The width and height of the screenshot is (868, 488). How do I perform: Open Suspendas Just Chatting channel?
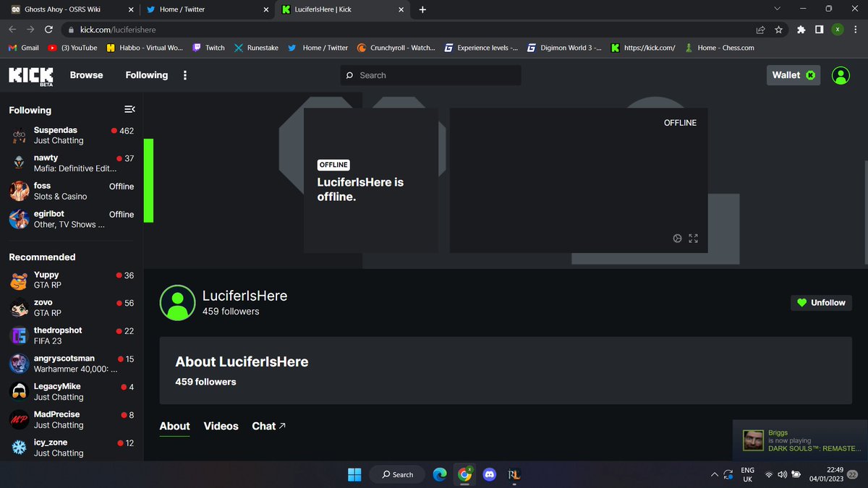[72, 135]
